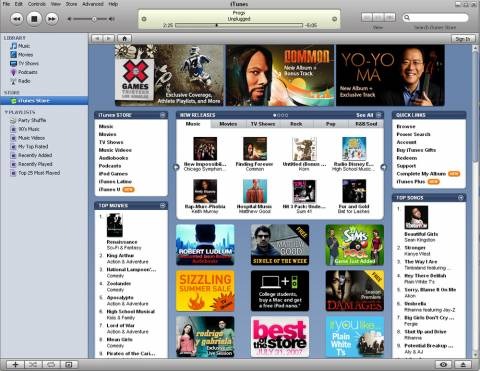Show previous New Releases with left arrow
This screenshot has width=480, height=371.
point(176,167)
